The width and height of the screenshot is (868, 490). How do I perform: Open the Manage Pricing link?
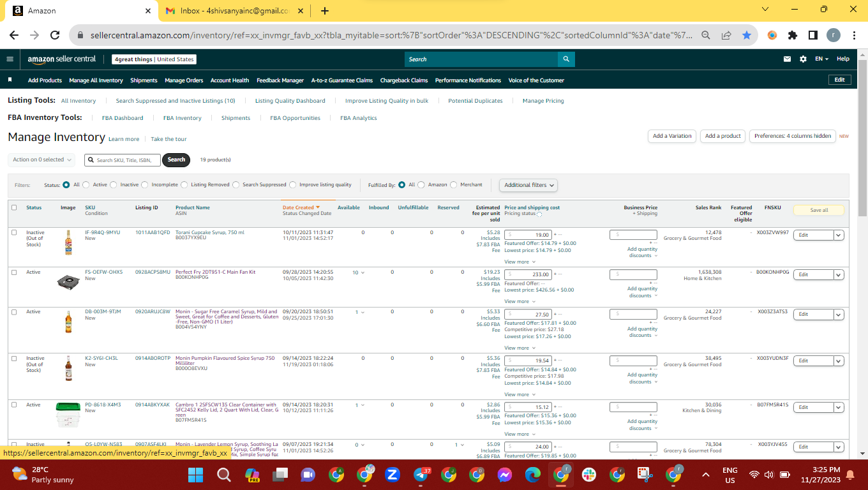point(543,101)
